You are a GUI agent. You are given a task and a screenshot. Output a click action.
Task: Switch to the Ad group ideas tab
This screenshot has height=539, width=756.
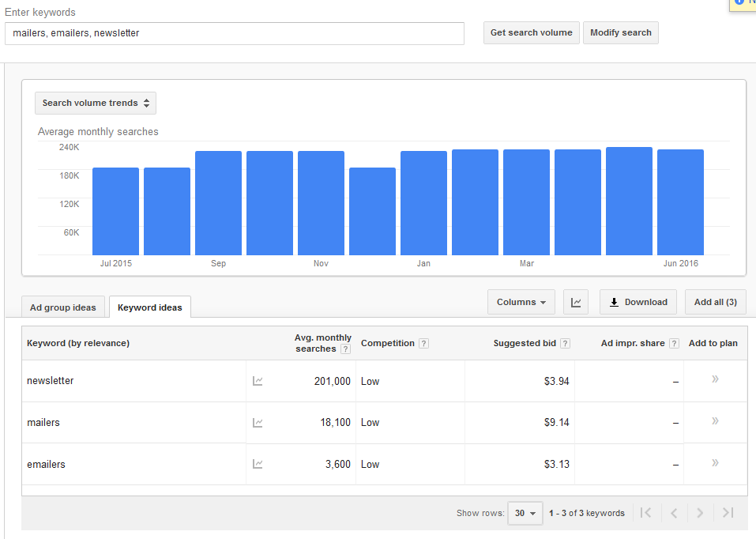point(63,307)
